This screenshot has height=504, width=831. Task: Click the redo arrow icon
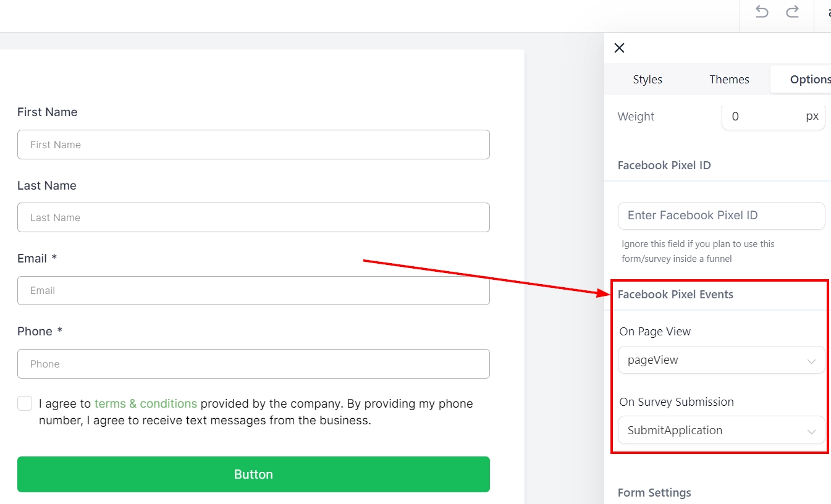(x=793, y=12)
